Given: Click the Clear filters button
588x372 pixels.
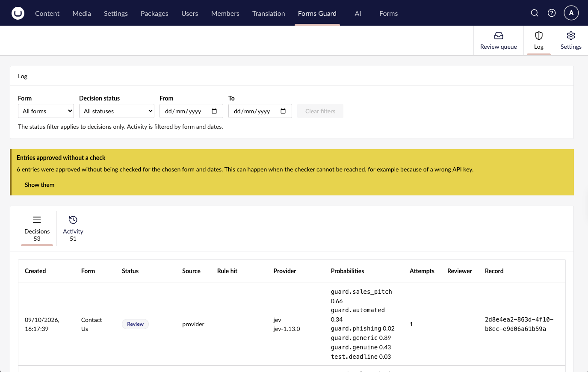Looking at the screenshot, I should (320, 111).
